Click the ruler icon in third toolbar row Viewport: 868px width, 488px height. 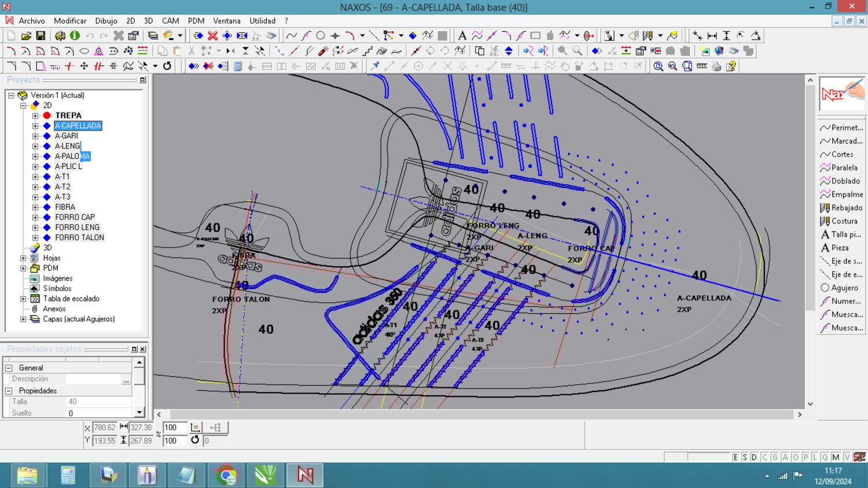702,66
